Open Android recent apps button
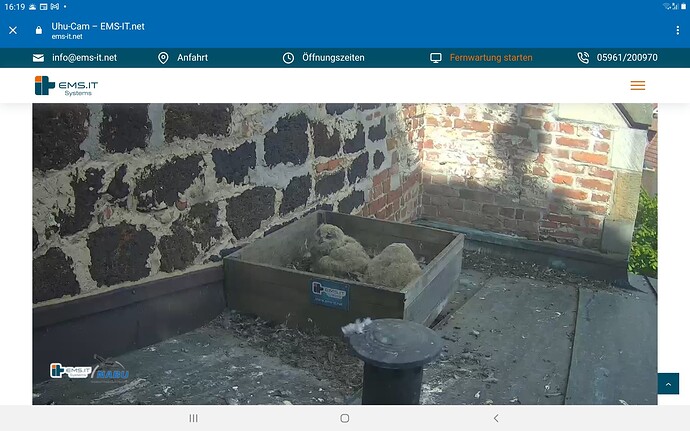This screenshot has height=431, width=690. pos(193,418)
